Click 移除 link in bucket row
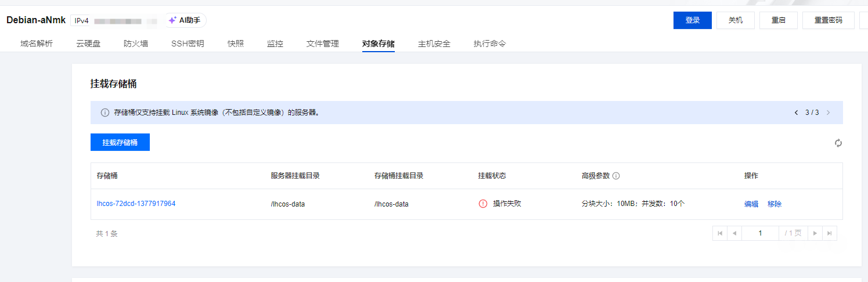The width and height of the screenshot is (868, 282). [775, 204]
